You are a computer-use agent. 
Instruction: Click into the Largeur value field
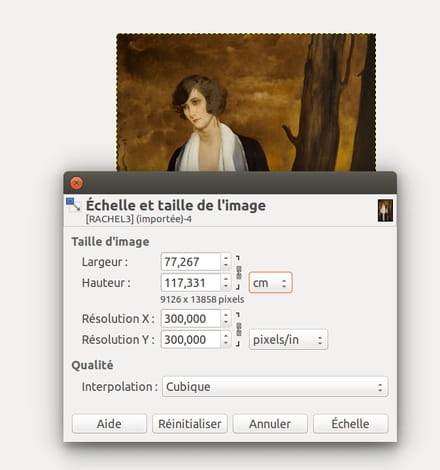click(191, 262)
